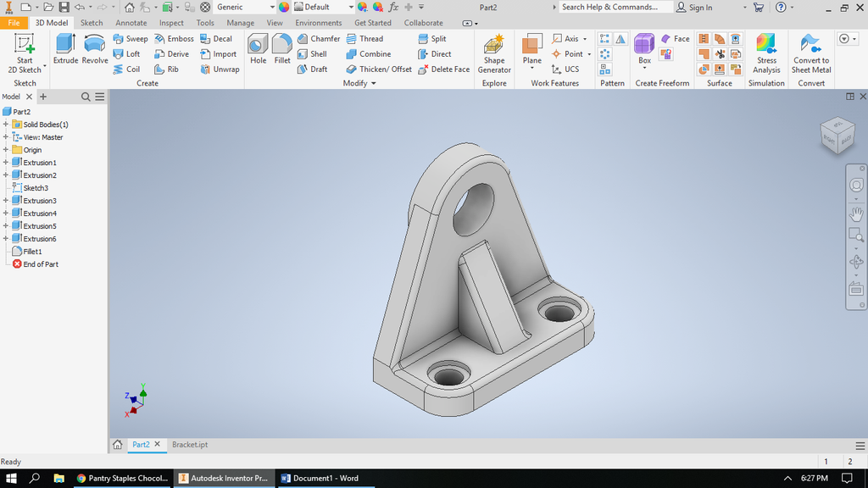Image resolution: width=868 pixels, height=488 pixels.
Task: Open the Modify panel dropdown
Action: click(359, 83)
